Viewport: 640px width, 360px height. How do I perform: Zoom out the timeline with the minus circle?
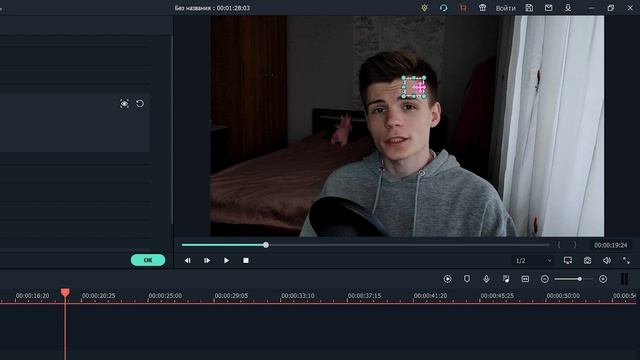544,279
